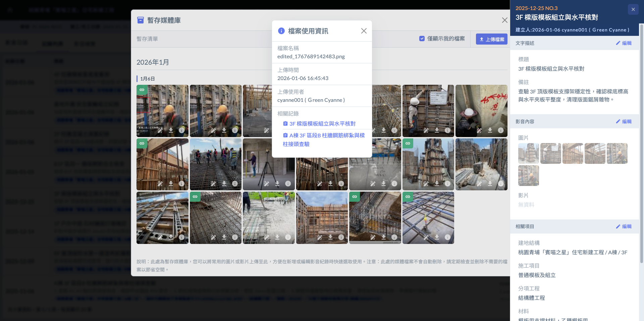644x321 pixels.
Task: Click the edit icon on first hard-hat worker photo
Action: tap(160, 130)
